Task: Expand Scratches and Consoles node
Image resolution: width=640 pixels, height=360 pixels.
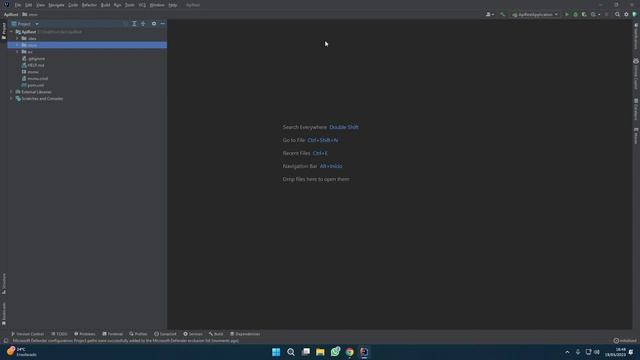Action: (x=11, y=98)
